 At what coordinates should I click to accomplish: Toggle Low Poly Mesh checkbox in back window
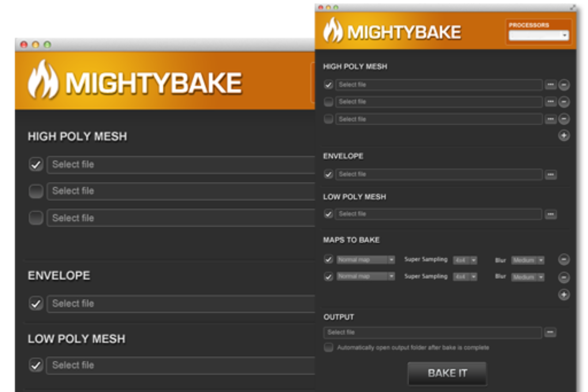36,366
